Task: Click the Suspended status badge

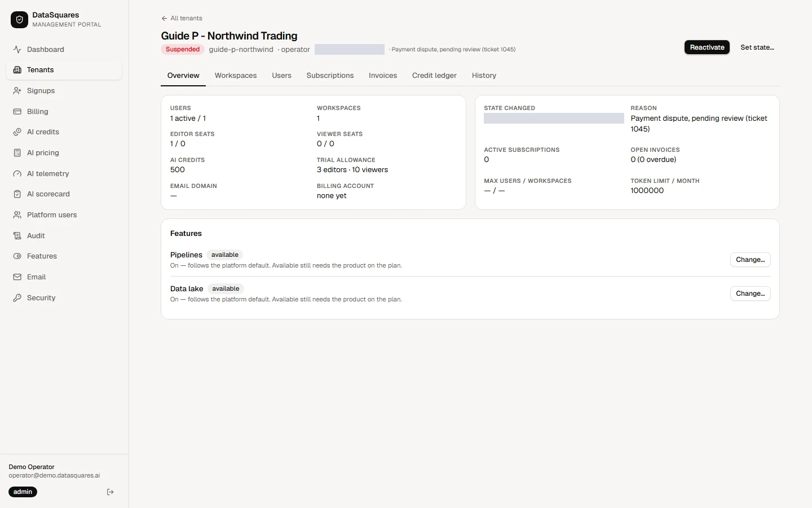Action: point(183,50)
